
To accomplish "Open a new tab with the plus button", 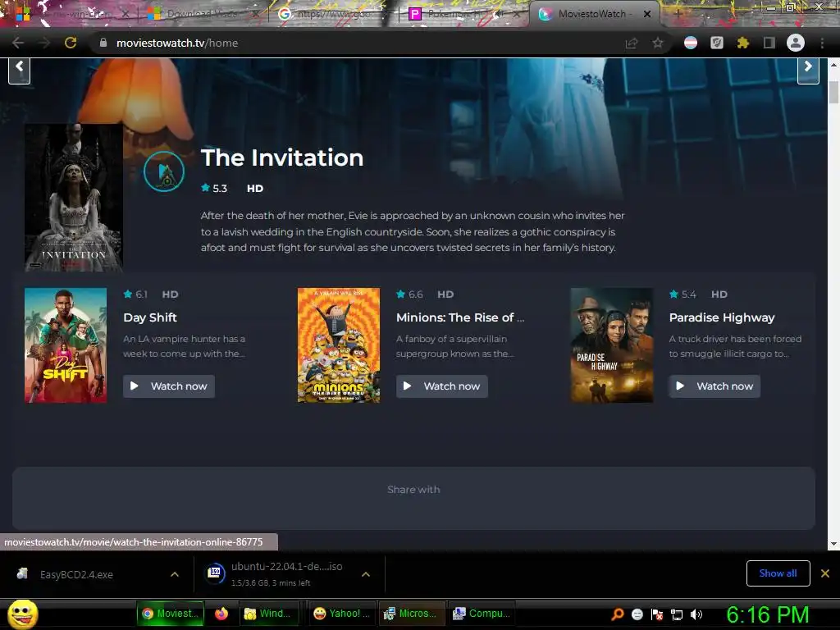I will coord(678,14).
